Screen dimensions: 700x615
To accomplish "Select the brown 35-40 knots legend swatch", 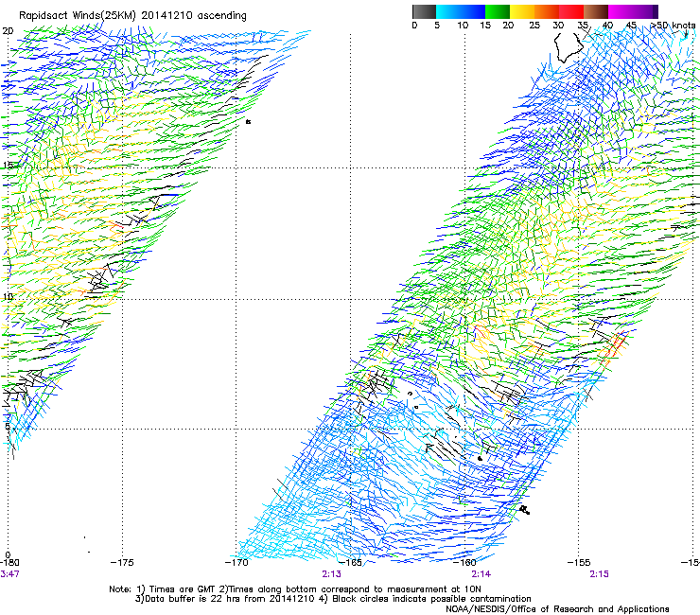I will pyautogui.click(x=596, y=11).
